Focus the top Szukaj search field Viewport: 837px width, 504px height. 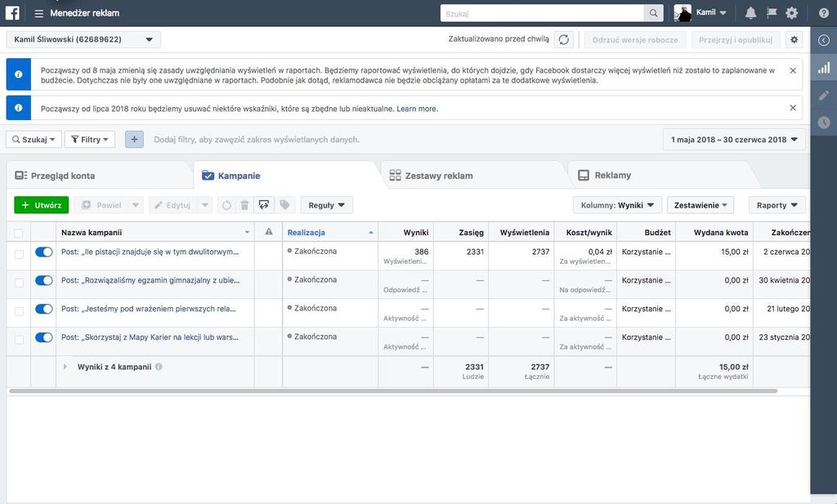[x=543, y=13]
